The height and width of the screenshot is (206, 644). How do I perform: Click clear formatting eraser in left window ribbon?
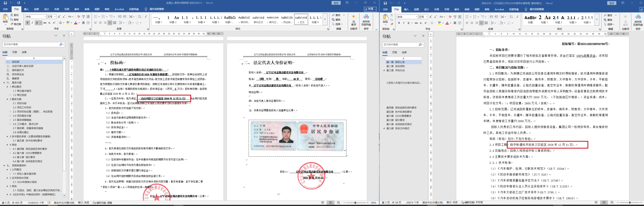(79, 17)
